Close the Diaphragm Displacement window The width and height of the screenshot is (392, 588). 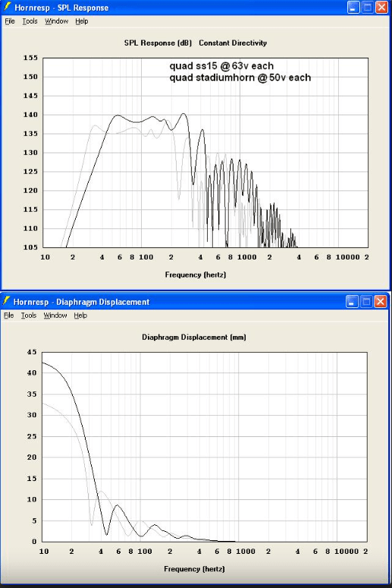[380, 301]
